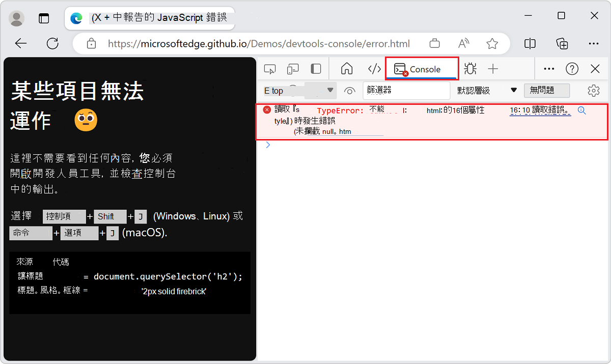Click the 無問題 issues counter button
Screen dimensions: 611x364
[547, 91]
